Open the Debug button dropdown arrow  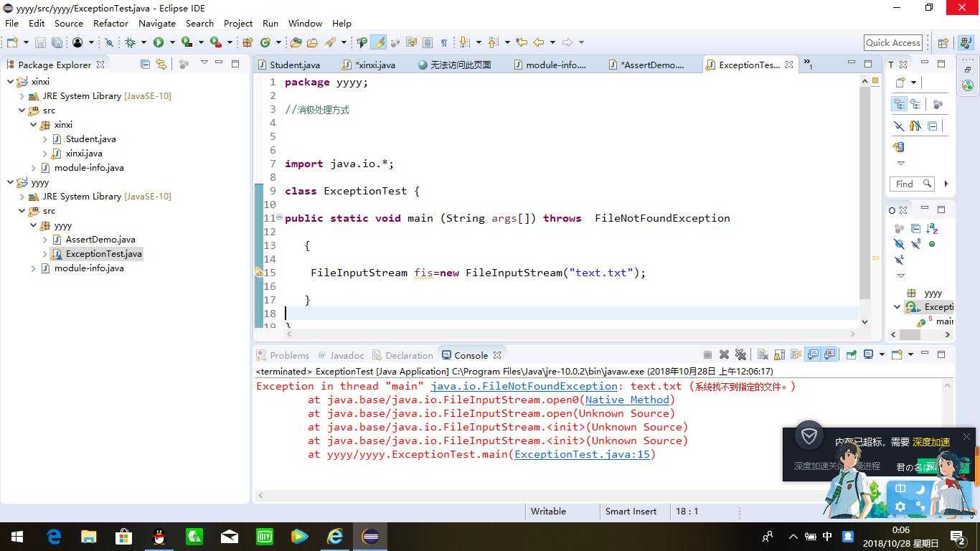[143, 43]
